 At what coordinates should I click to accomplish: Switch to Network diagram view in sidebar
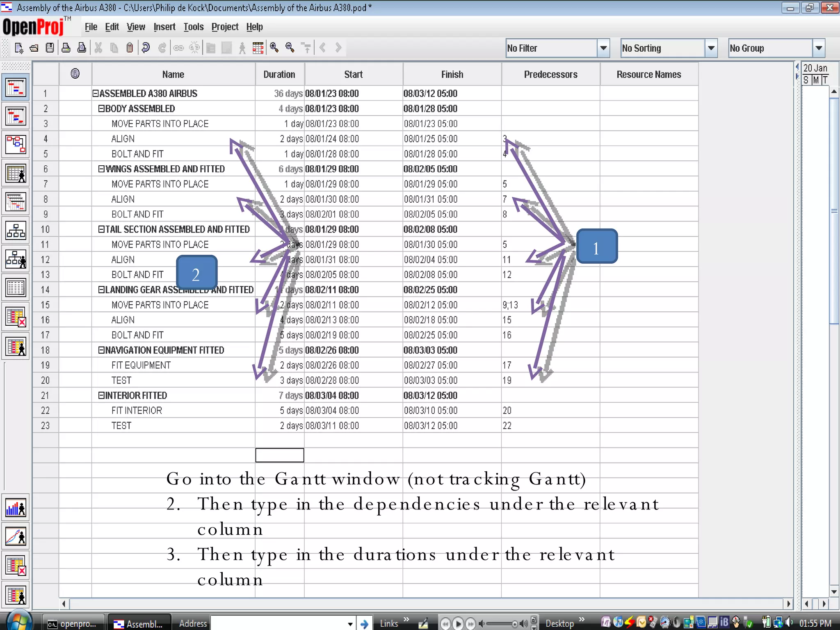(x=16, y=144)
